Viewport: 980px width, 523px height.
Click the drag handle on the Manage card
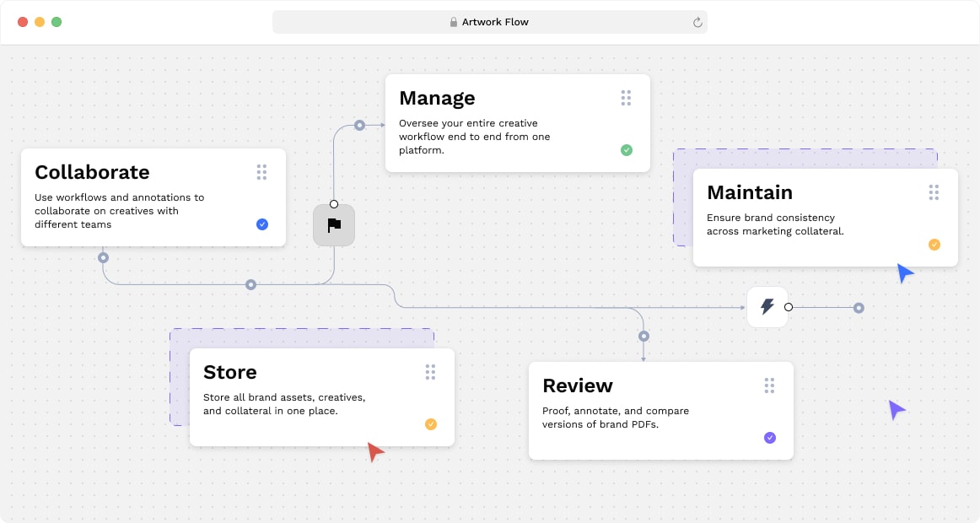[x=627, y=98]
